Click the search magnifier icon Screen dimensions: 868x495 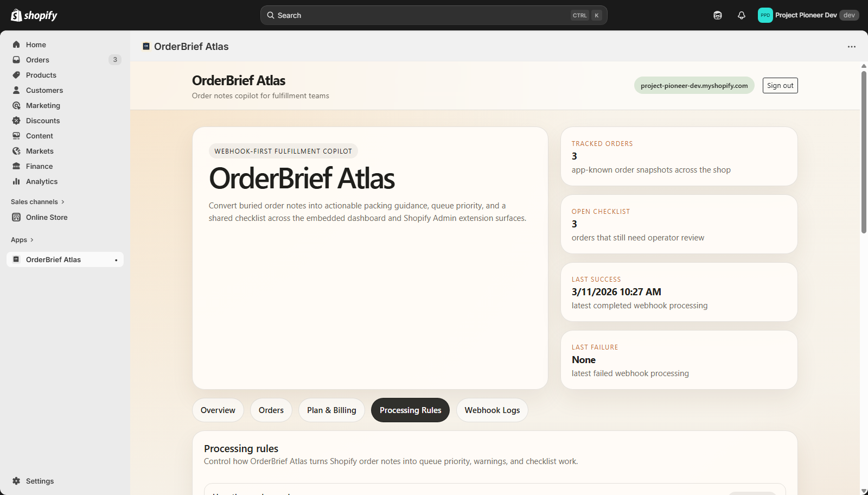pyautogui.click(x=271, y=15)
